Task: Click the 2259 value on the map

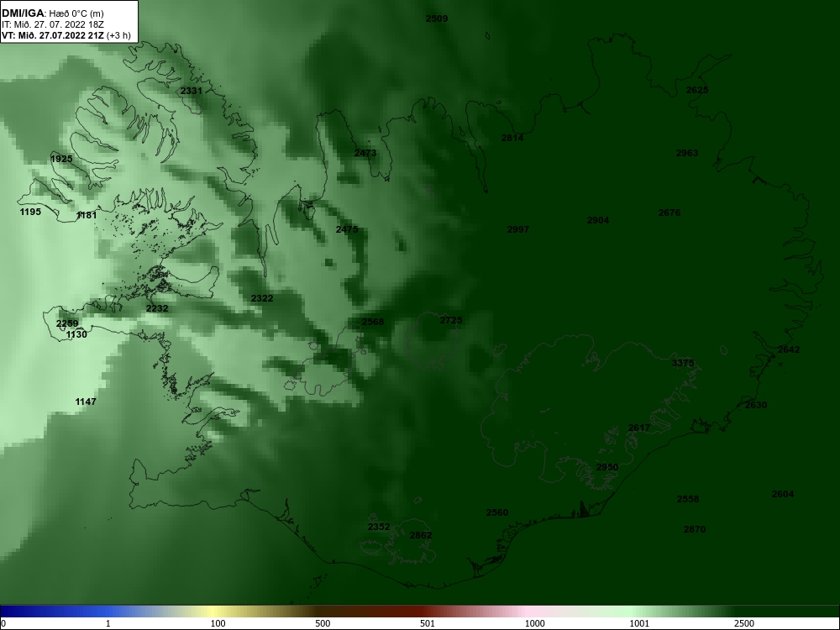Action: tap(67, 323)
